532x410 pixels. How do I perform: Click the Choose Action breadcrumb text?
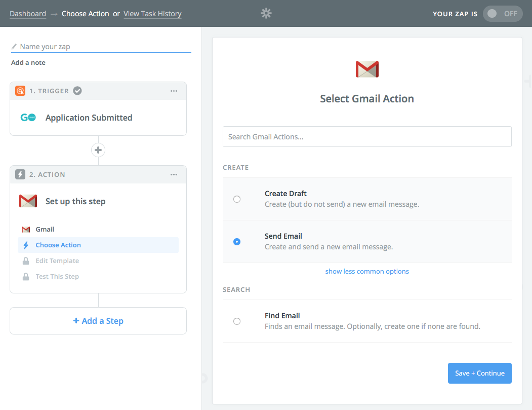[x=86, y=14]
